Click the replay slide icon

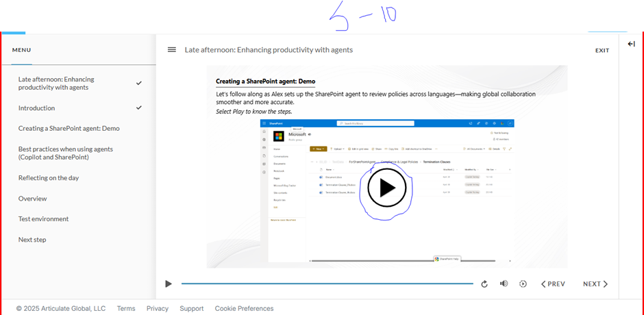(484, 283)
